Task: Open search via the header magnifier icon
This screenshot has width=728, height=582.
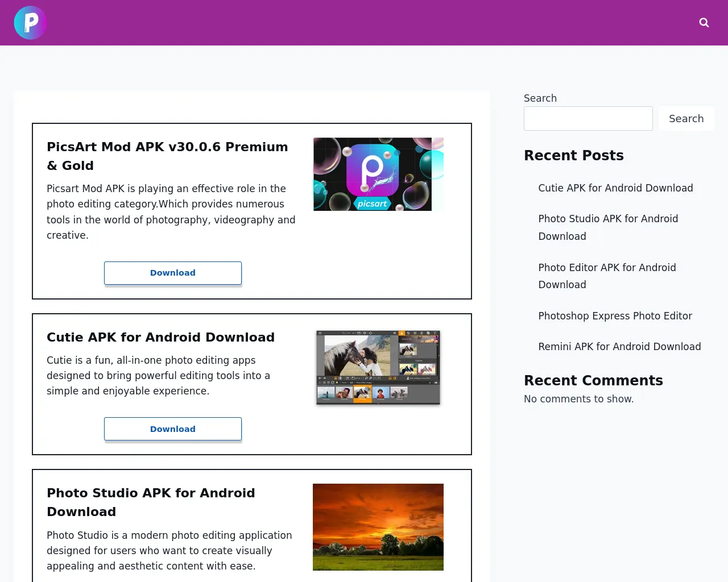Action: click(x=704, y=23)
